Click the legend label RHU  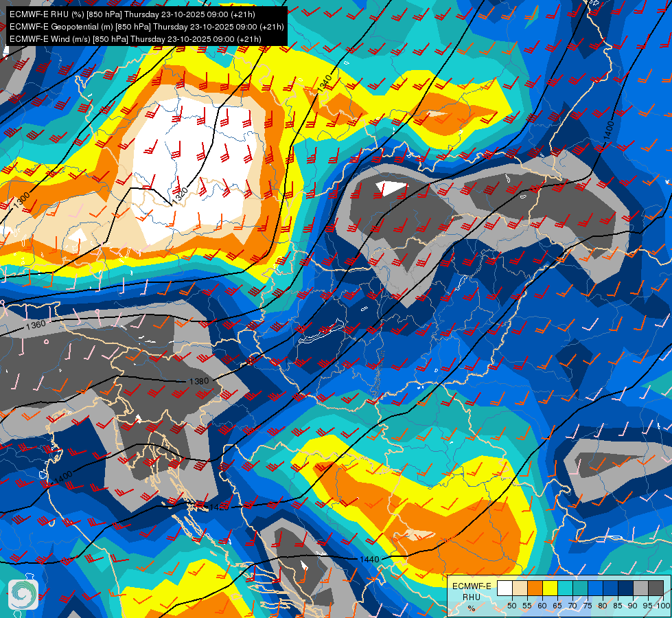(472, 597)
